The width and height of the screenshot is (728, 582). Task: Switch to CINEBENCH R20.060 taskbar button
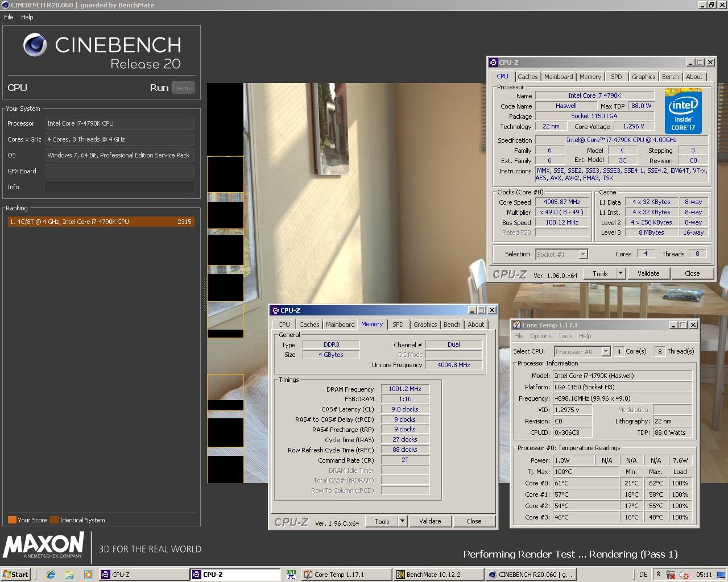(x=531, y=575)
